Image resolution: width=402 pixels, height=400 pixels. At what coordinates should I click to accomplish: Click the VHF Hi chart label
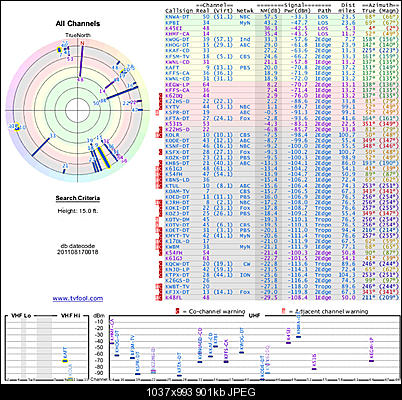point(70,315)
